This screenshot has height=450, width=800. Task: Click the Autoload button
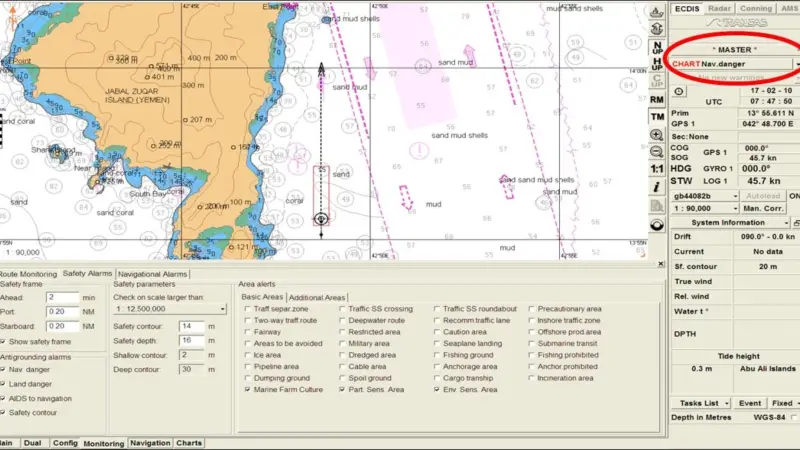point(763,196)
